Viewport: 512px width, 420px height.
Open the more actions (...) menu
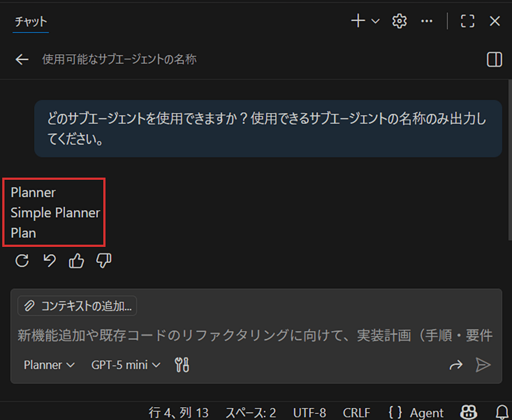[427, 21]
